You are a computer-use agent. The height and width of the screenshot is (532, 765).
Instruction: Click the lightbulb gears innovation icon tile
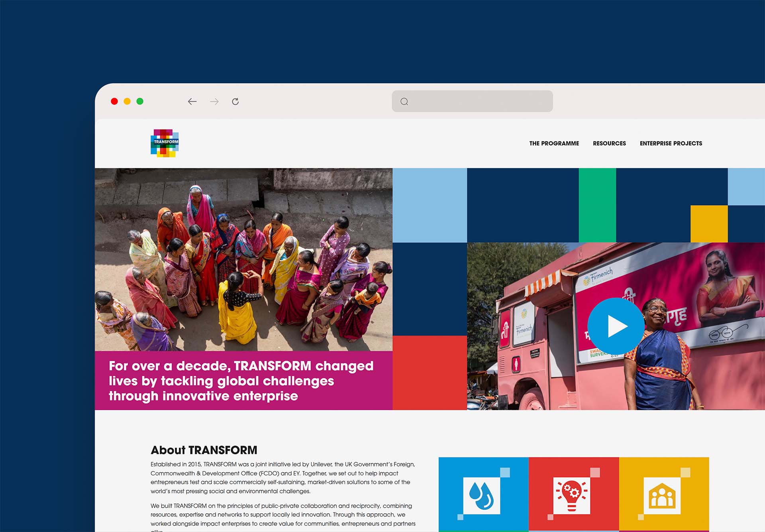pyautogui.click(x=574, y=495)
